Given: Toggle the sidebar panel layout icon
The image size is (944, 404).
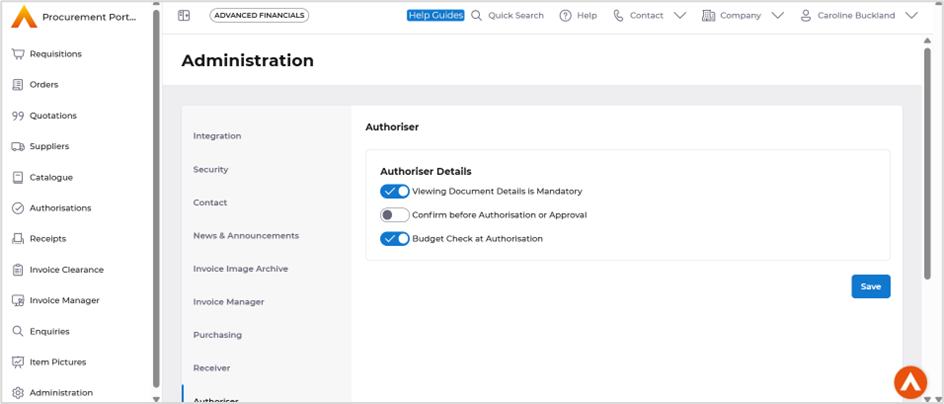Looking at the screenshot, I should click(184, 16).
